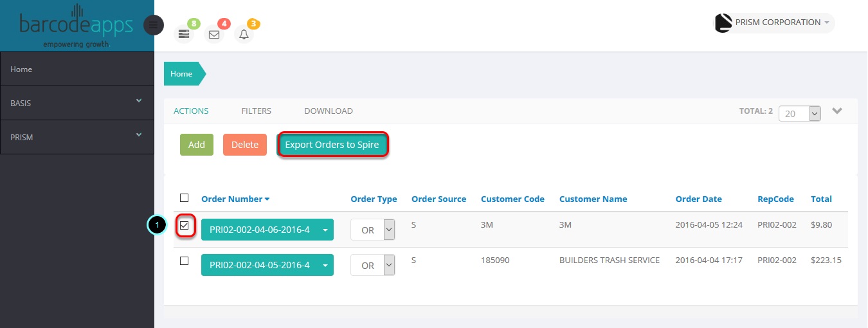This screenshot has height=328, width=868.
Task: Open the tasks list icon with badge 8
Action: pyautogui.click(x=184, y=34)
